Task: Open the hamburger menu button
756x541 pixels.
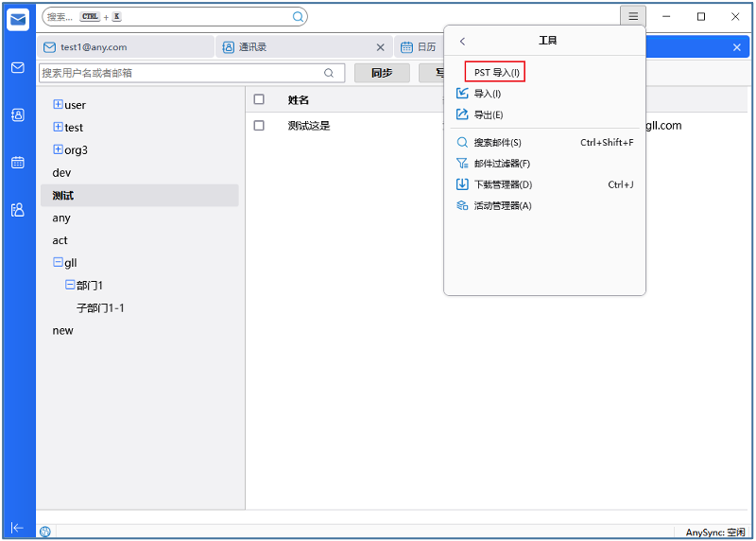Action: pyautogui.click(x=633, y=17)
